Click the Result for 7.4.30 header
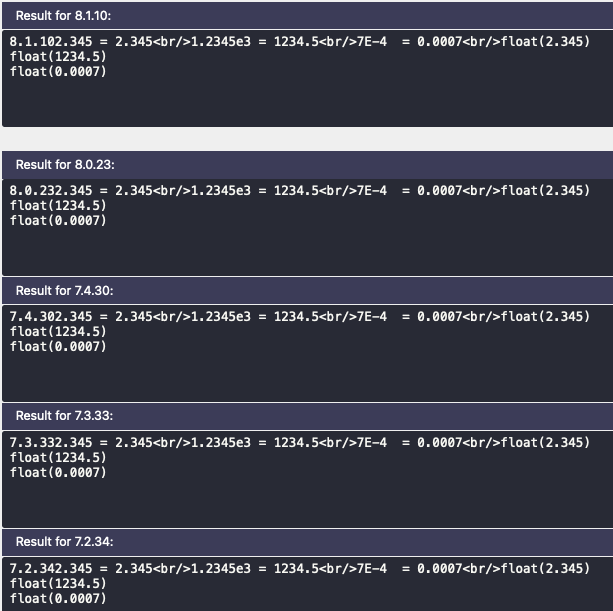 click(x=307, y=291)
